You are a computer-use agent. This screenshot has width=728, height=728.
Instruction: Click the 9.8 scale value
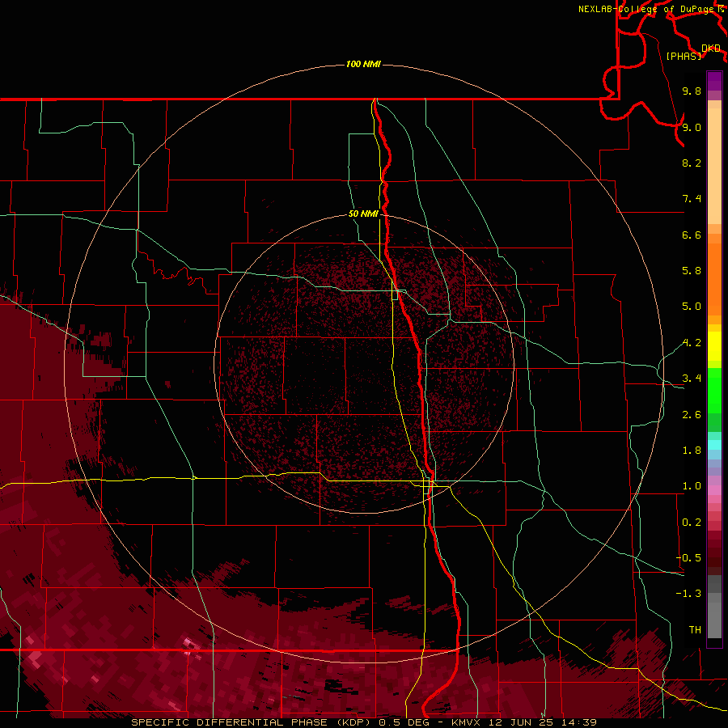click(692, 91)
